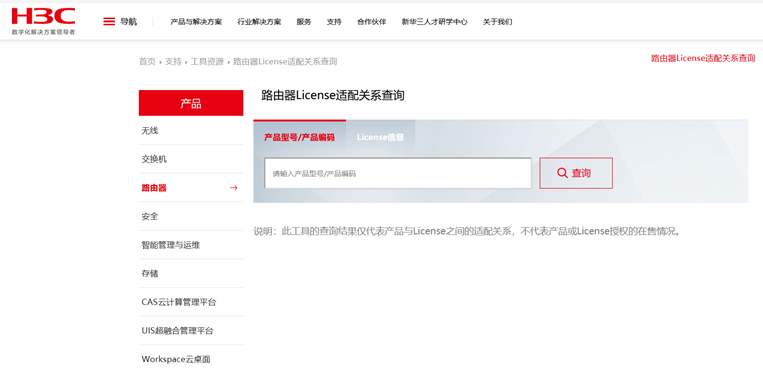Click the red 路由器License适配关系查询 link at right

point(703,58)
